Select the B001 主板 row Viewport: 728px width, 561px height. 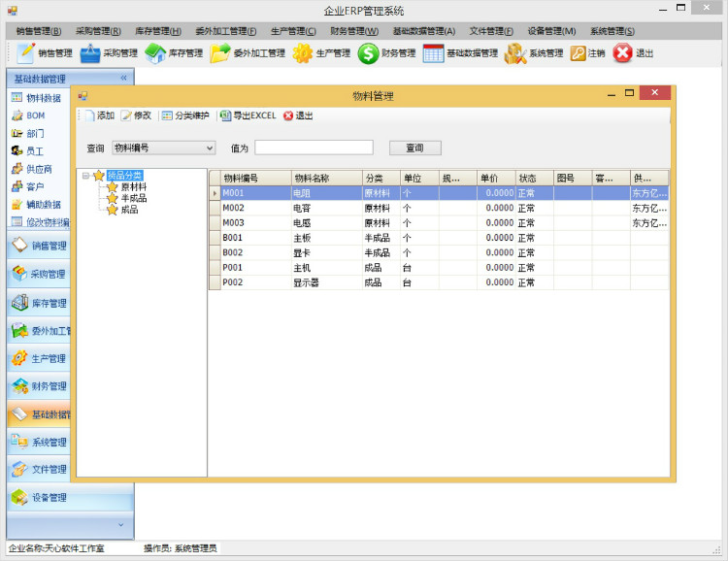pyautogui.click(x=439, y=238)
